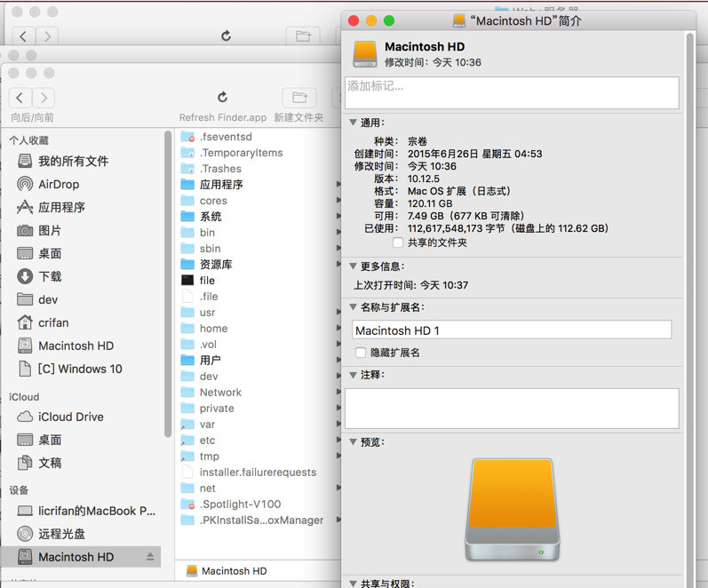Click the Macintosh HD 1 name field
Screen dimensions: 708x588
point(512,330)
